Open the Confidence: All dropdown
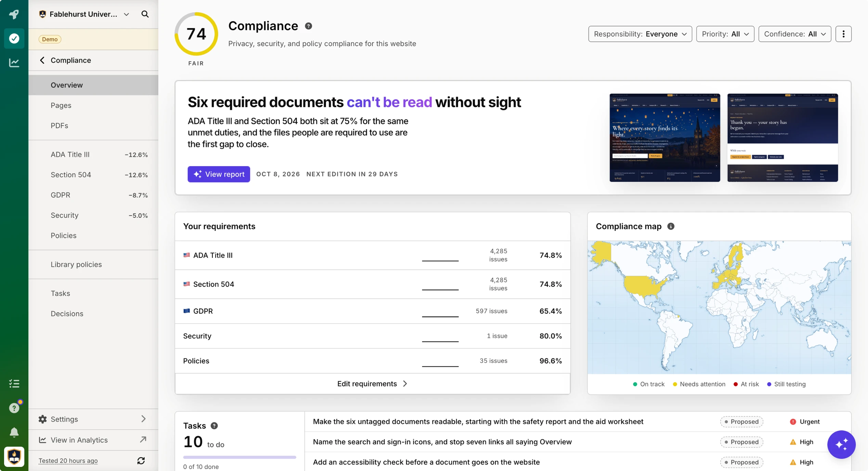 pos(794,34)
